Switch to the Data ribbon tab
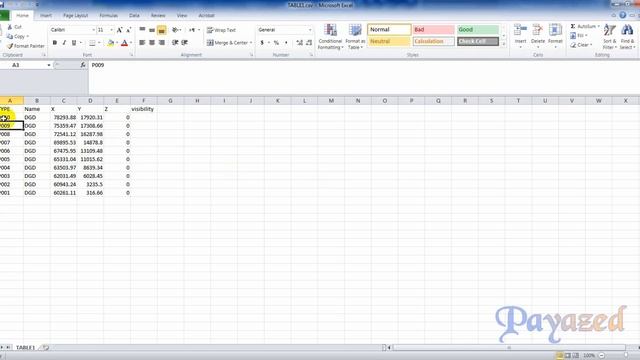 pyautogui.click(x=134, y=16)
